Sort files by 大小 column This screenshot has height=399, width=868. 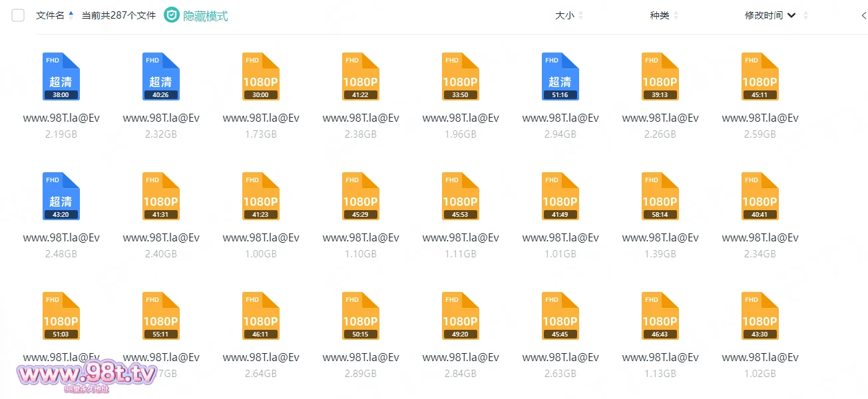pyautogui.click(x=564, y=15)
